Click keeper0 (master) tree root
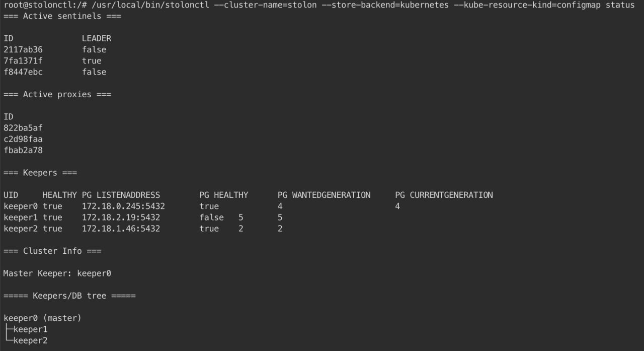This screenshot has height=351, width=644. pos(43,318)
